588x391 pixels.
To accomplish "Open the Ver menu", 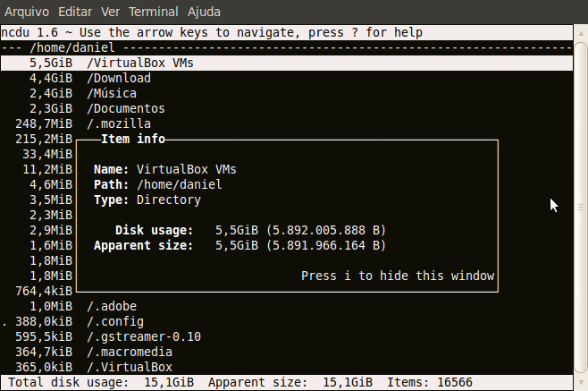I will (112, 12).
